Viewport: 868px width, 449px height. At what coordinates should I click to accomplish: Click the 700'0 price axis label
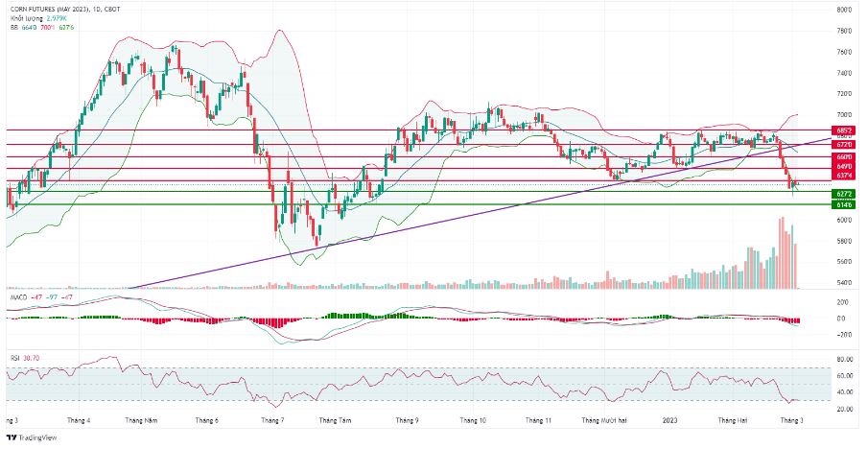pyautogui.click(x=844, y=115)
